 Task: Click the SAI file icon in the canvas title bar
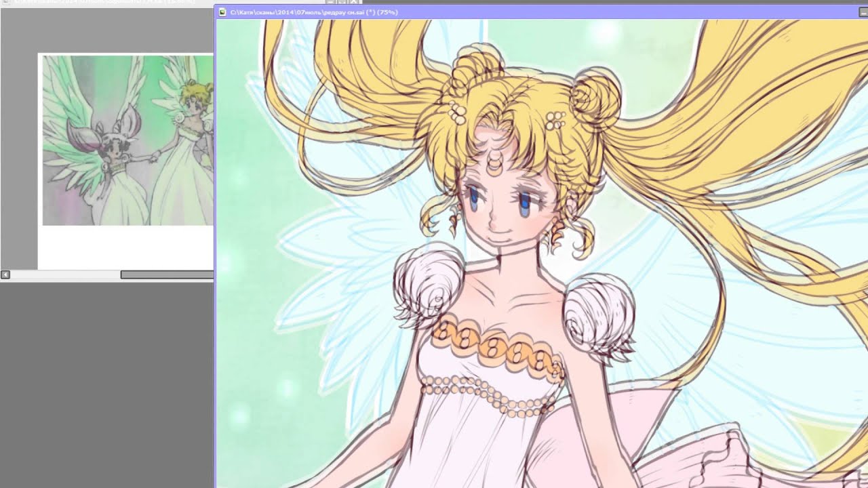[x=222, y=12]
